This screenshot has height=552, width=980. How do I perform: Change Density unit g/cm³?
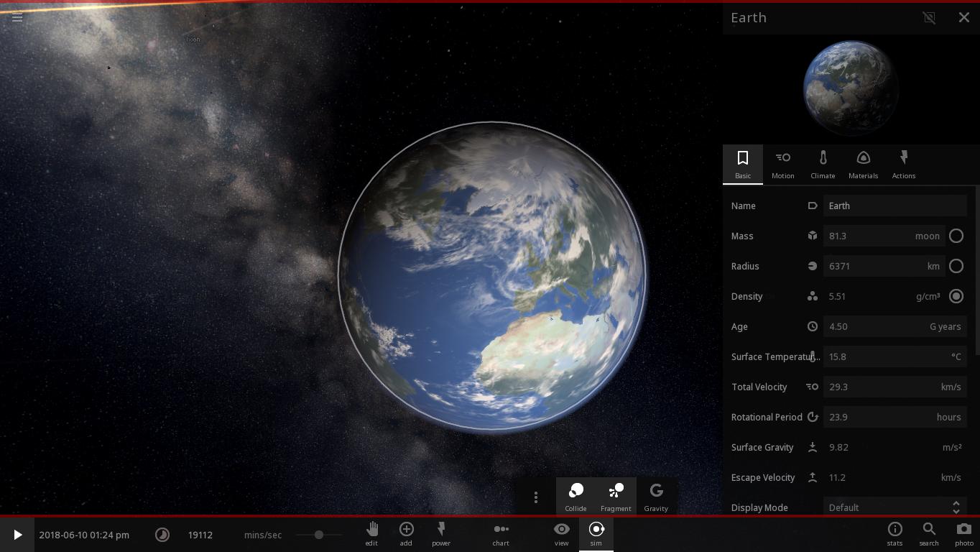928,296
